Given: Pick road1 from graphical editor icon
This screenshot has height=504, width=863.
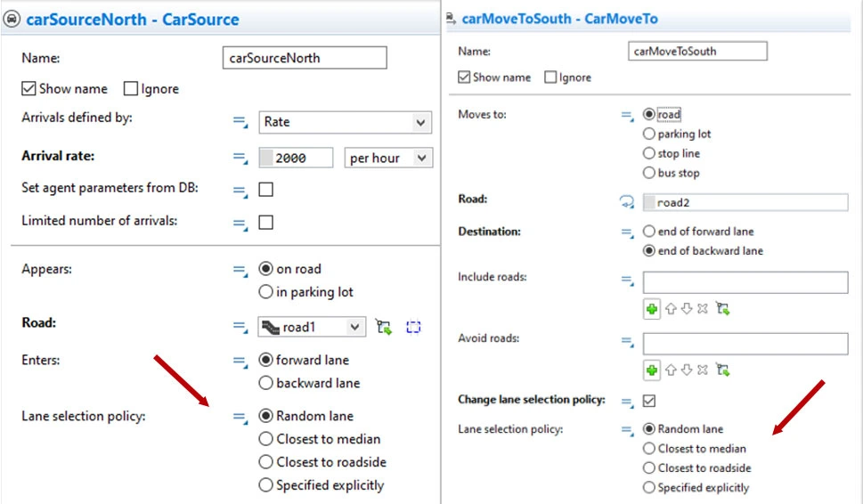Looking at the screenshot, I should pyautogui.click(x=384, y=327).
